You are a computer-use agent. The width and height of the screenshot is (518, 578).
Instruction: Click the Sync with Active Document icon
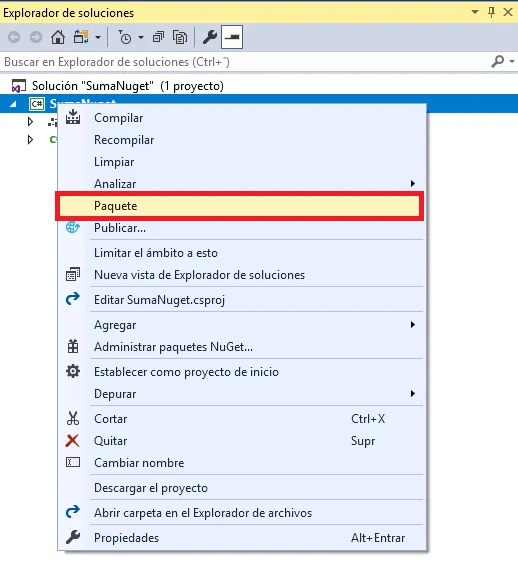(81, 37)
